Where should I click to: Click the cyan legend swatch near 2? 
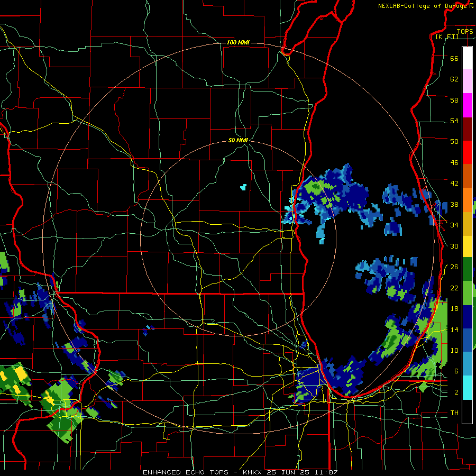click(467, 388)
